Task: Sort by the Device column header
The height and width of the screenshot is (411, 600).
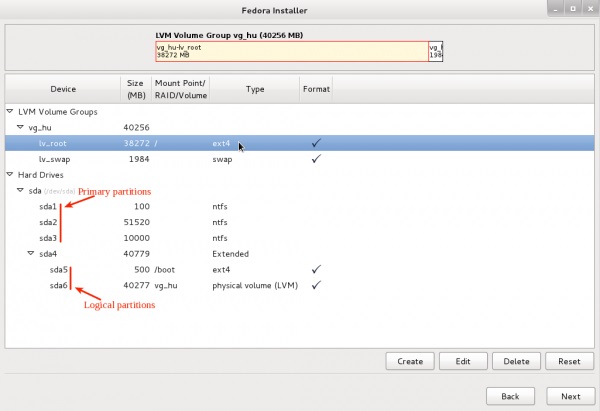Action: (x=63, y=89)
